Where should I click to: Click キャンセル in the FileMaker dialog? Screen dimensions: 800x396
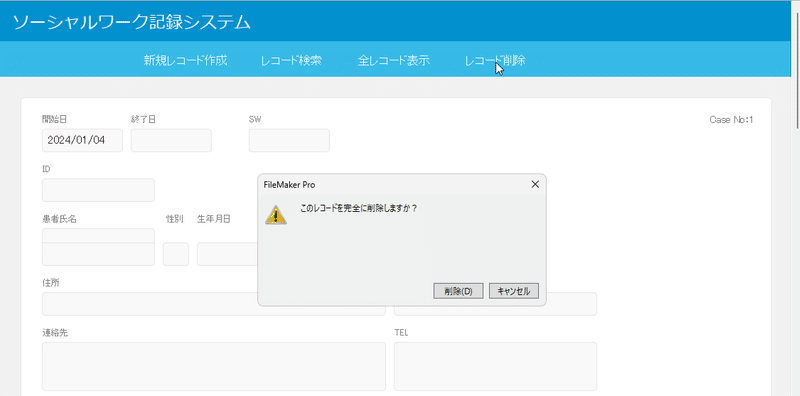pos(514,291)
